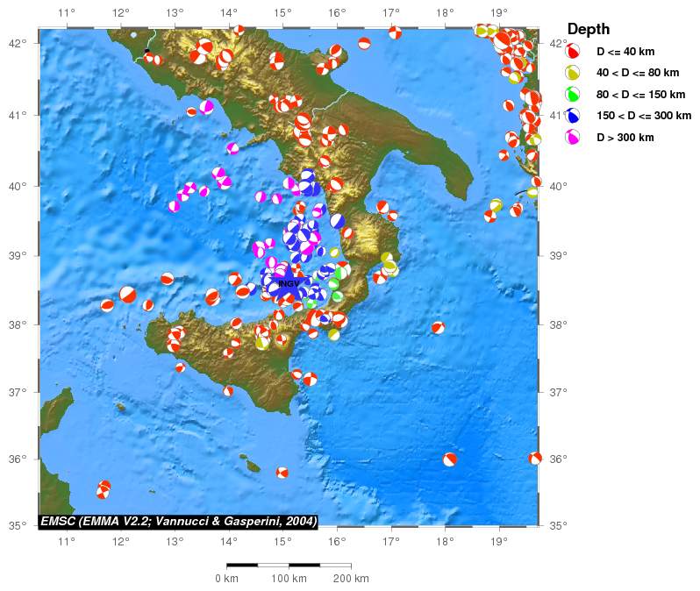Click the "80 < D <= 150 km" legend label
Screen dimensions: 700x591
[640, 95]
